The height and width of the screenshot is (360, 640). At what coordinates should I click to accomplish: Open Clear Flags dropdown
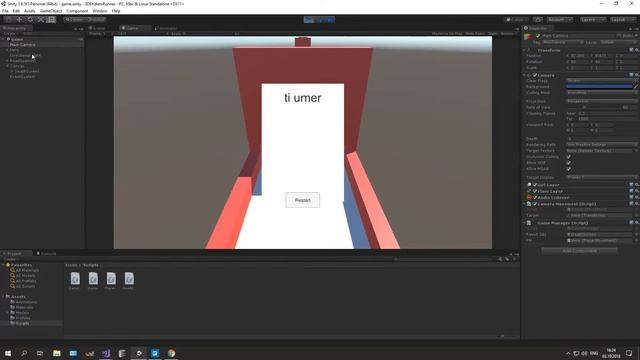(602, 80)
